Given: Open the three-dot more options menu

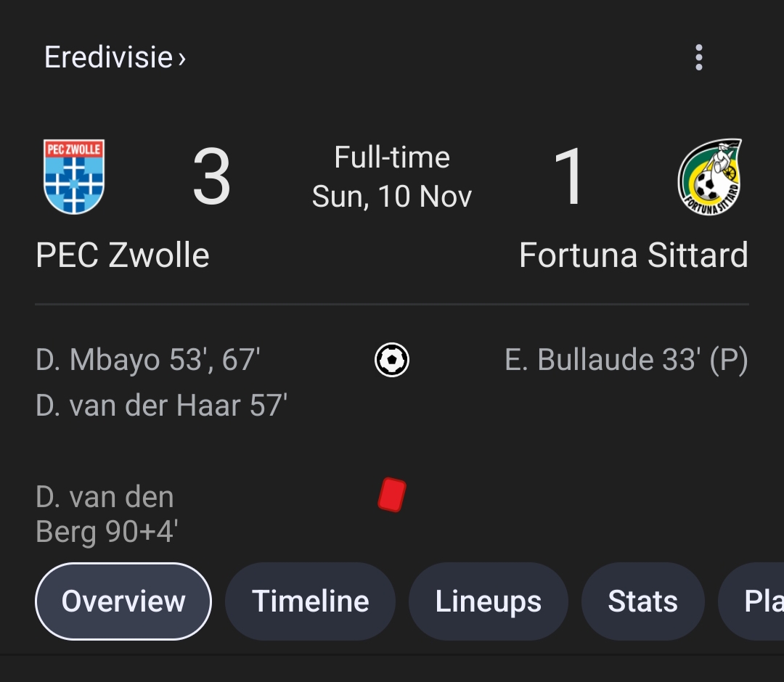Looking at the screenshot, I should pos(699,57).
